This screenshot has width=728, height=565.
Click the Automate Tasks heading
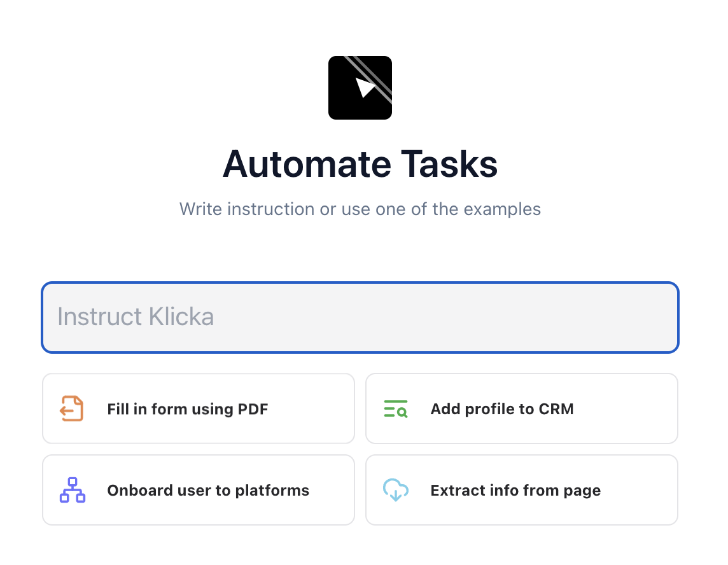pyautogui.click(x=360, y=164)
